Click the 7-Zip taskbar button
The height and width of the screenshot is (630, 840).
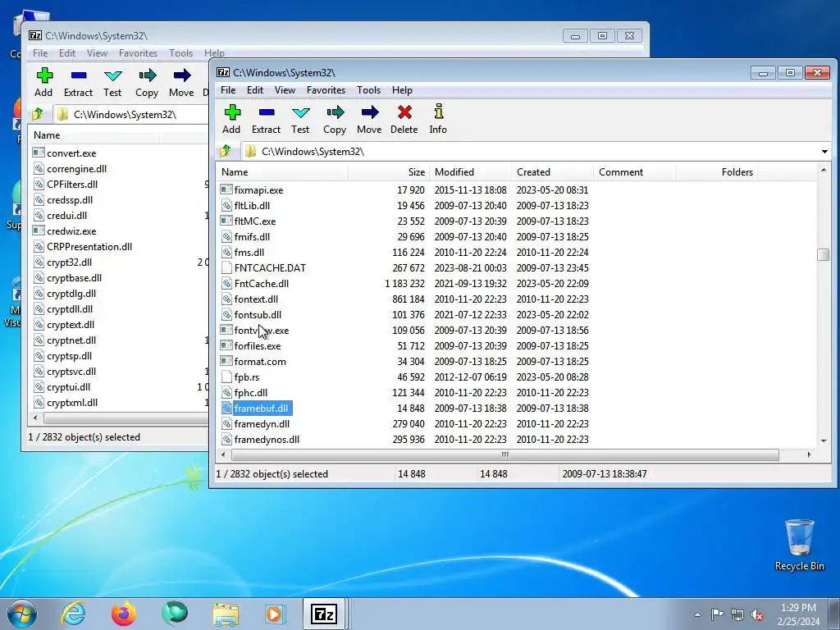(325, 614)
